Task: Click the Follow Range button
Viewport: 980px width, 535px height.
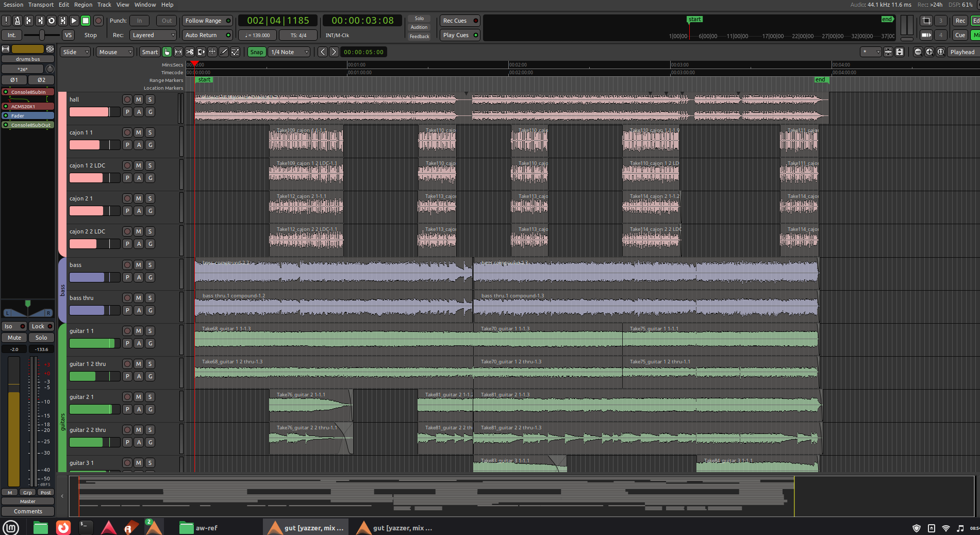Action: click(x=207, y=21)
